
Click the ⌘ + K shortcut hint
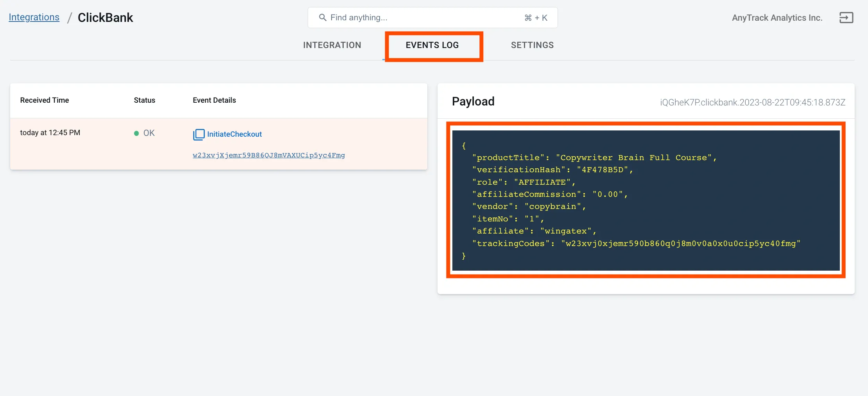[536, 18]
